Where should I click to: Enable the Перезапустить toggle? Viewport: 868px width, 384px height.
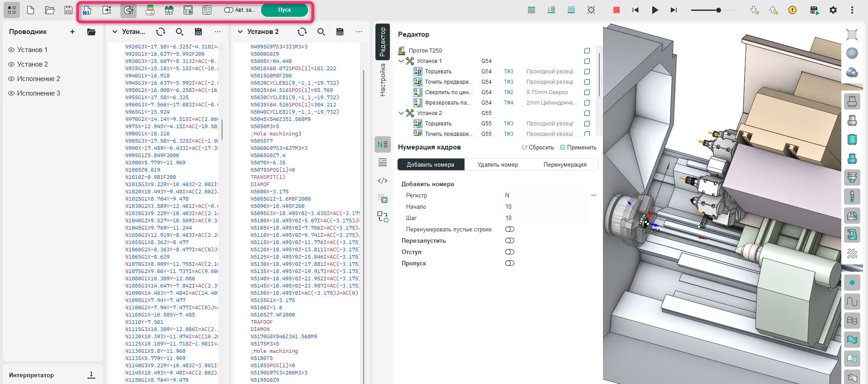[510, 241]
